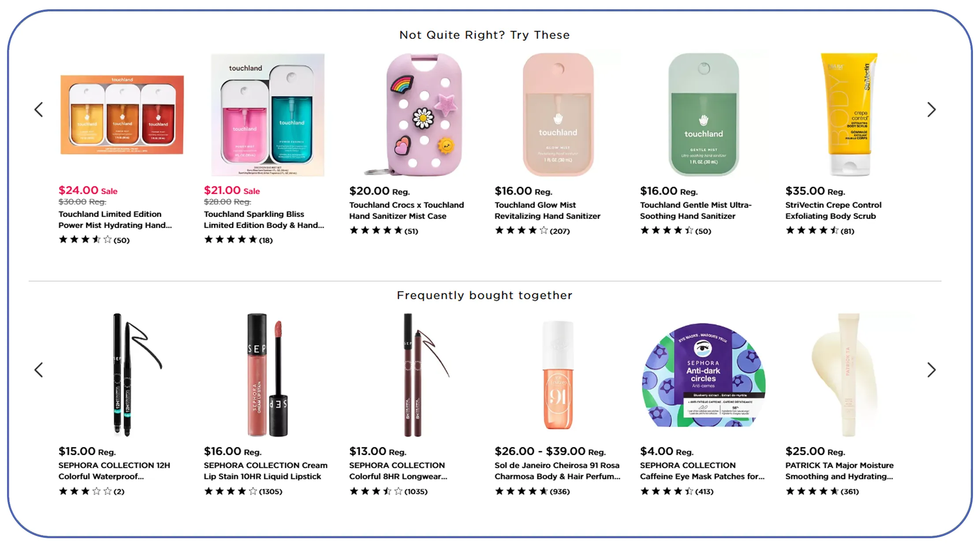Click Touchland Limited Edition Power Mist title
The width and height of the screenshot is (980, 547).
(115, 220)
